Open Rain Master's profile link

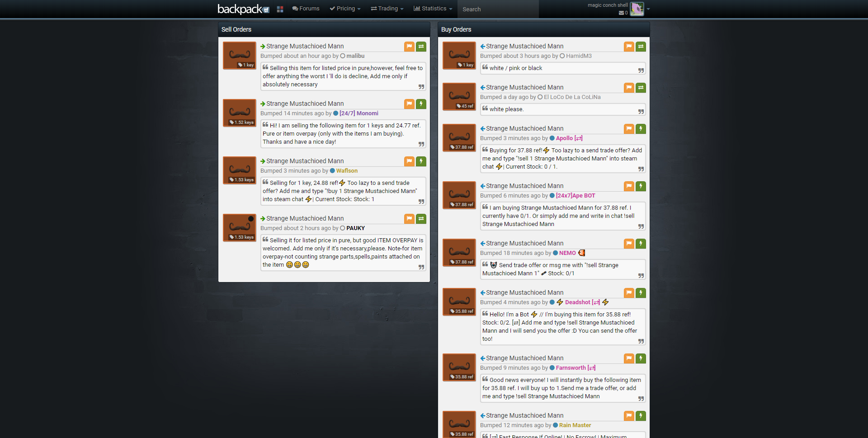tap(575, 425)
